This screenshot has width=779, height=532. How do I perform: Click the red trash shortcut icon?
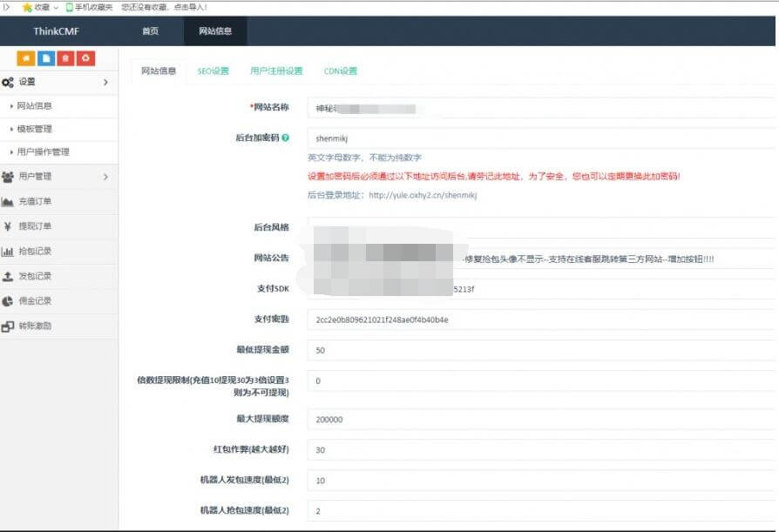(x=65, y=58)
